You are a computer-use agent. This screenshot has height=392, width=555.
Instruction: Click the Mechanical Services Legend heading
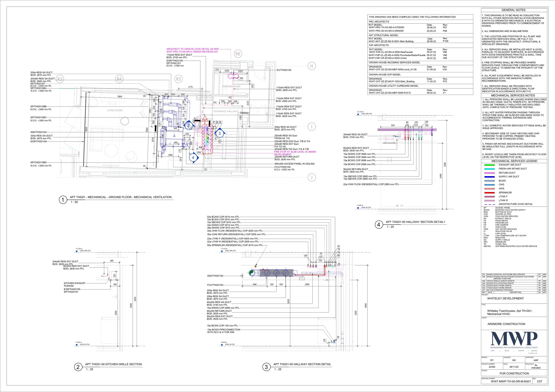[x=514, y=161]
